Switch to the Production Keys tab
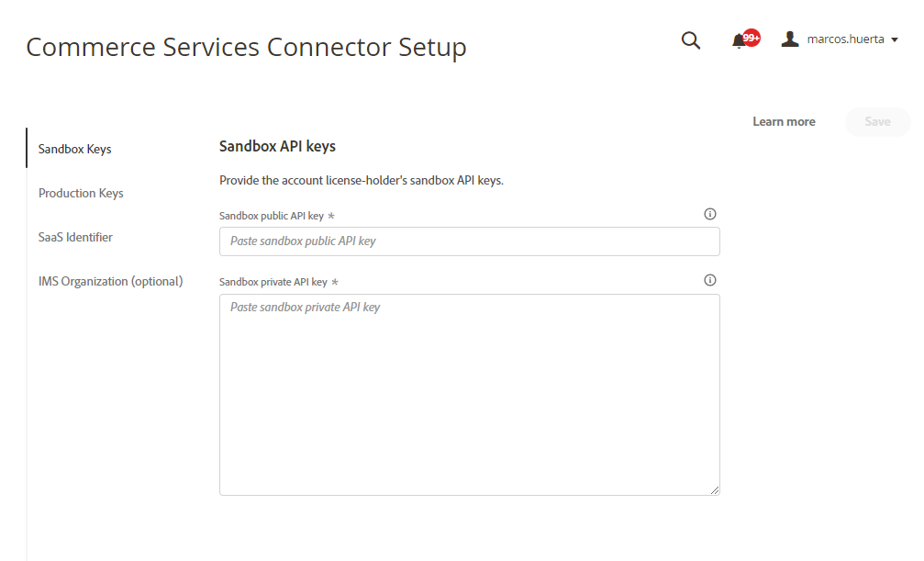This screenshot has height=561, width=924. click(81, 193)
